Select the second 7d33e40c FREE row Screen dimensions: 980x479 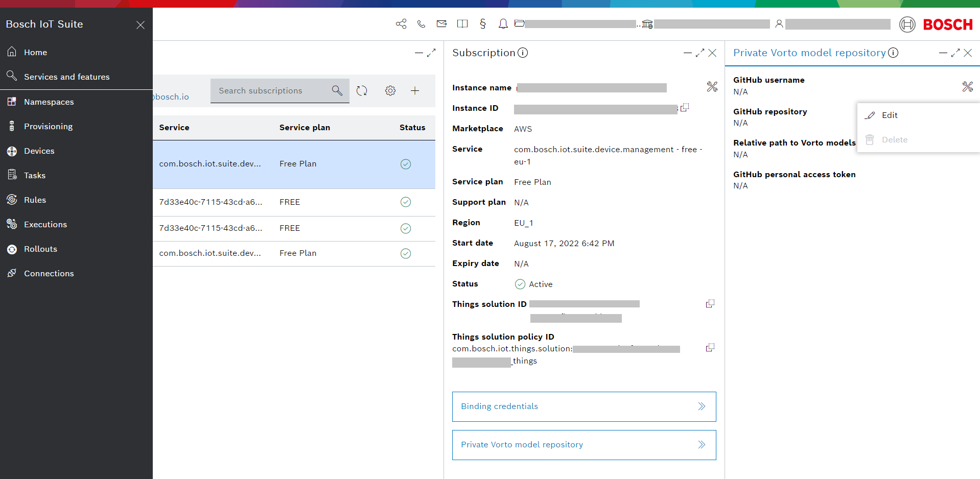pyautogui.click(x=294, y=228)
